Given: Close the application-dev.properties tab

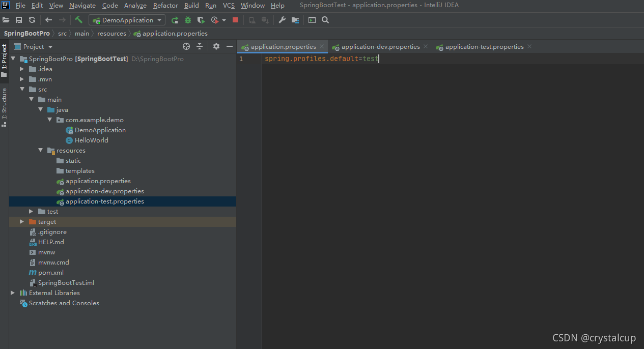Looking at the screenshot, I should click(426, 46).
